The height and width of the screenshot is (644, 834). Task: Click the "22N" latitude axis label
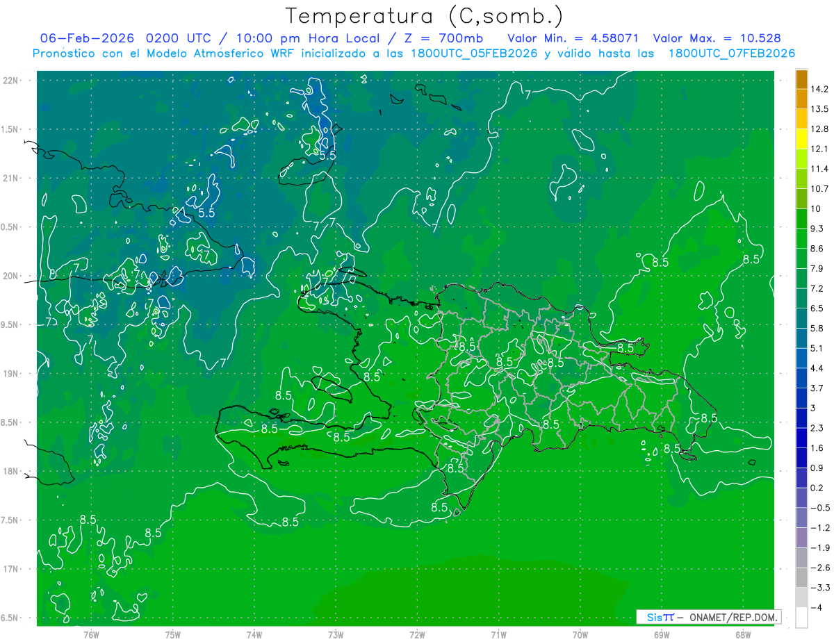10,81
